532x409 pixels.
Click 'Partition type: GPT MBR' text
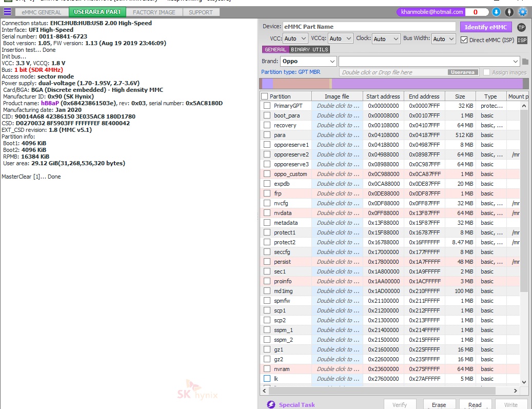(290, 72)
